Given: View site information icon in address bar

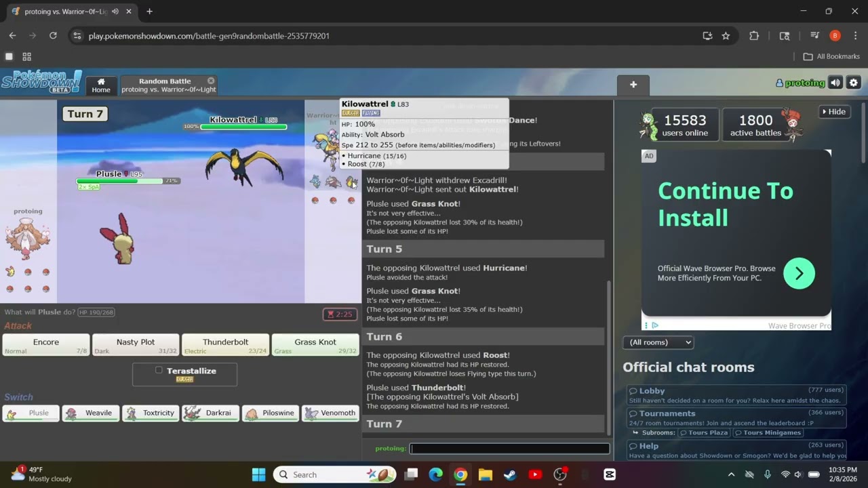Looking at the screenshot, I should coord(77,36).
